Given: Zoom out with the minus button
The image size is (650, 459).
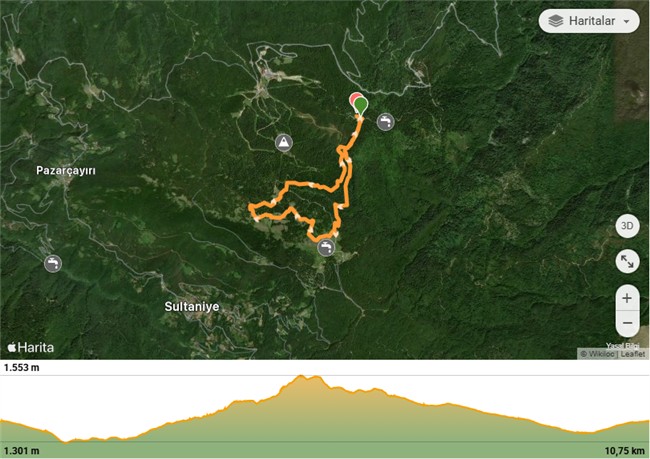Looking at the screenshot, I should tap(627, 323).
